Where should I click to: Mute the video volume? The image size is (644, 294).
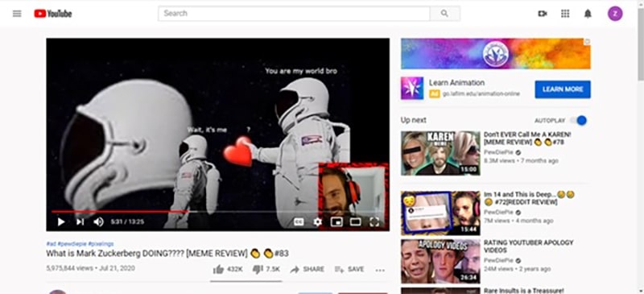(x=98, y=222)
